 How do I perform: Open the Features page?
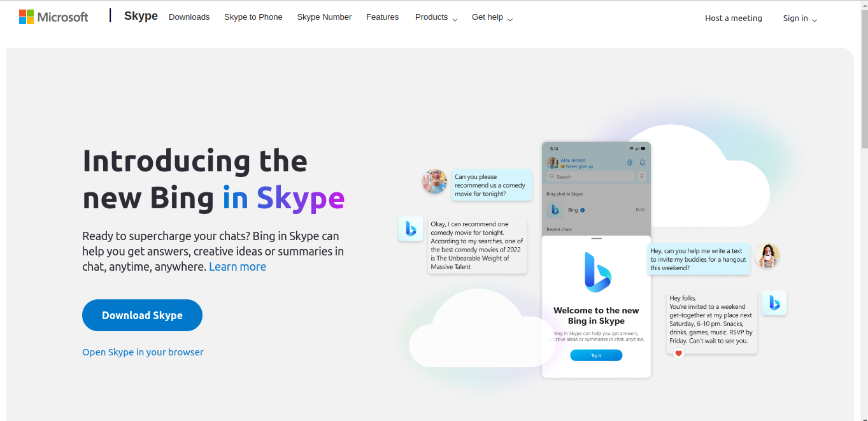tap(382, 17)
